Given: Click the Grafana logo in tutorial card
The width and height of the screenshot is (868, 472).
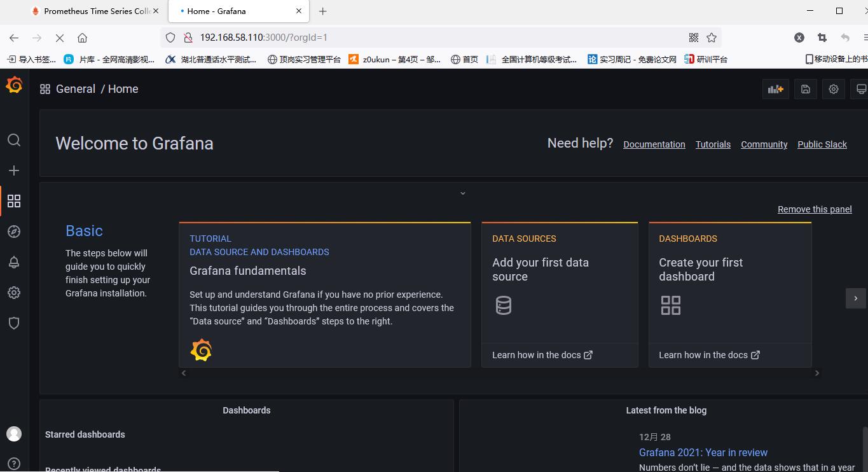Looking at the screenshot, I should [201, 350].
